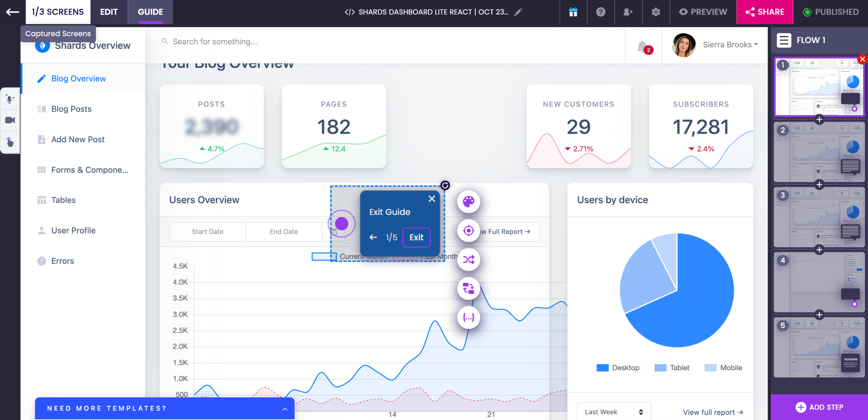Expand the Need More Templates banner
The width and height of the screenshot is (868, 420).
point(285,409)
